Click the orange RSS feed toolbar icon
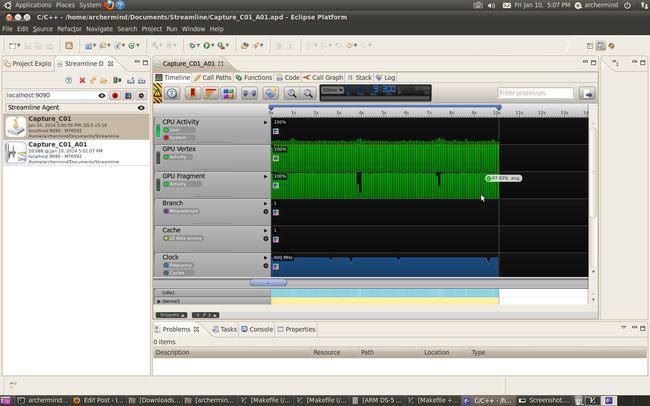The image size is (650, 406). point(69,46)
